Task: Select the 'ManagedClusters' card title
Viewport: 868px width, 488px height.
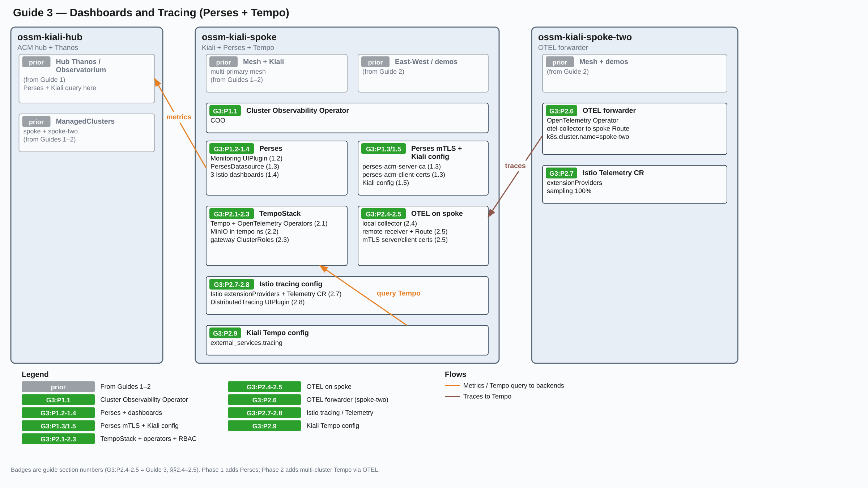Action: (x=85, y=121)
